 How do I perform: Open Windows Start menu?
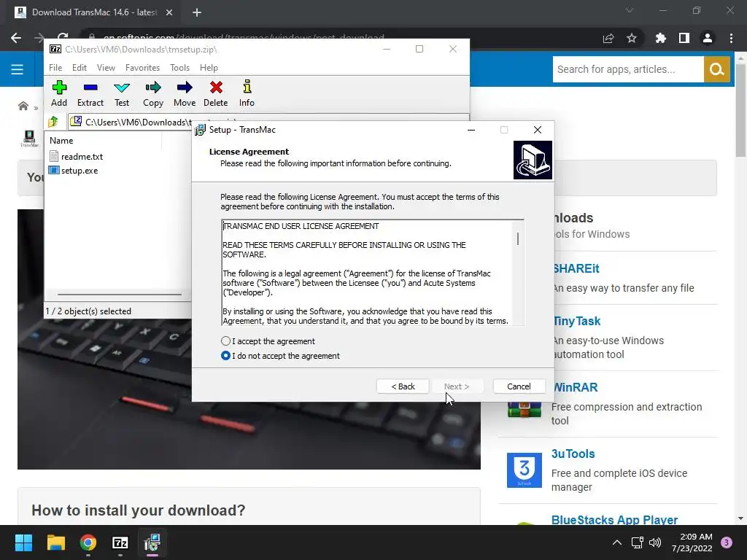[23, 542]
